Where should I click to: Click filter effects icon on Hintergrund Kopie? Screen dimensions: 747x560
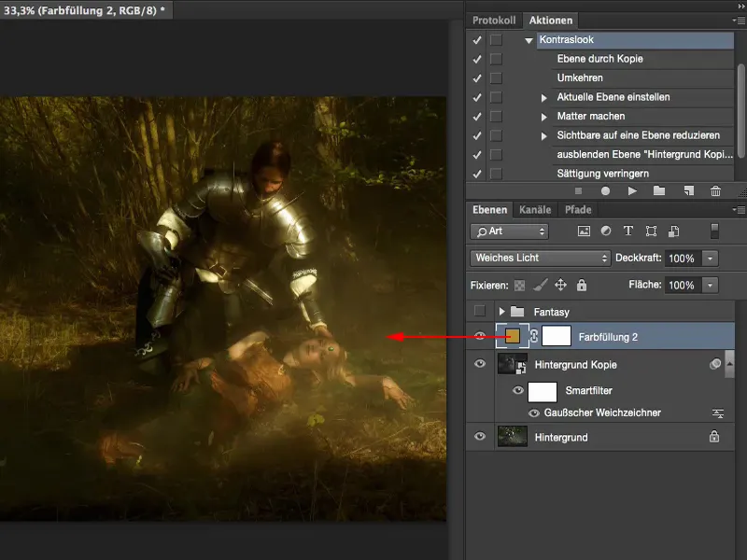coord(715,364)
